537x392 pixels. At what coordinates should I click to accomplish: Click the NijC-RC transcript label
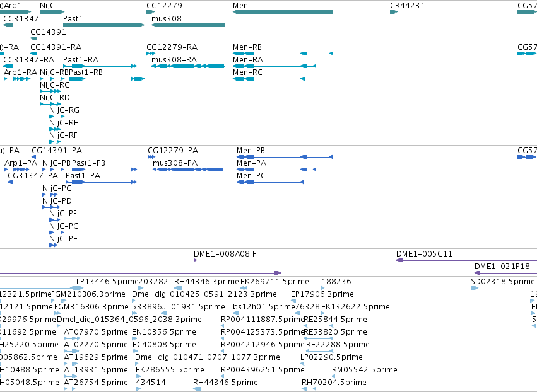54,85
